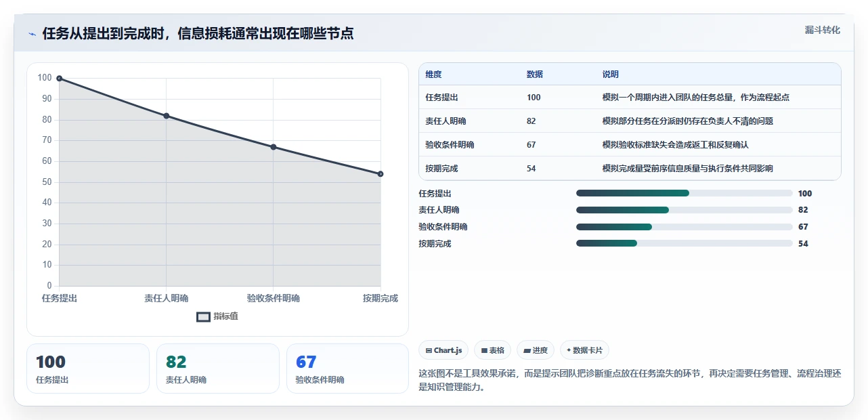Click the 责任人明确 cell in the table
This screenshot has width=868, height=420.
click(446, 121)
